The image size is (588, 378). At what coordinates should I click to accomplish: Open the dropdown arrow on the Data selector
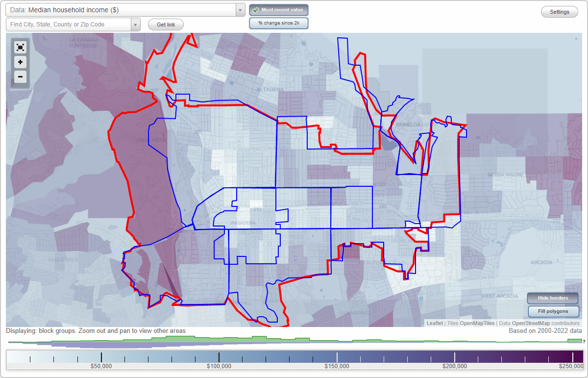pos(239,9)
